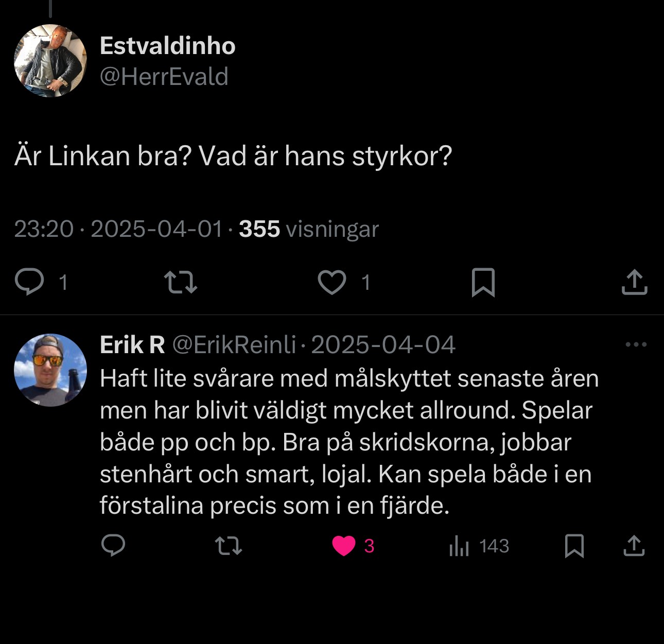Image resolution: width=664 pixels, height=644 pixels.
Task: Open the 2025-04-04 reply timestamp
Action: click(383, 344)
